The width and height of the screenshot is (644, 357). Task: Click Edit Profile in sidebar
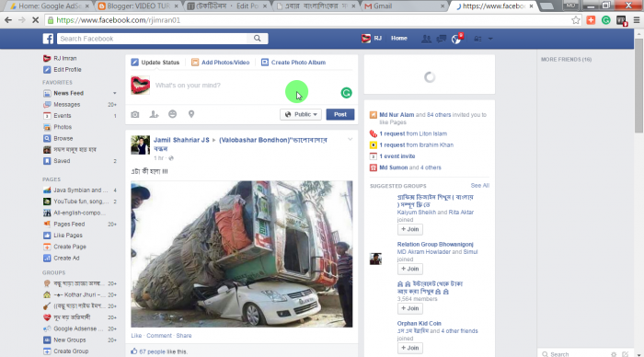(67, 70)
